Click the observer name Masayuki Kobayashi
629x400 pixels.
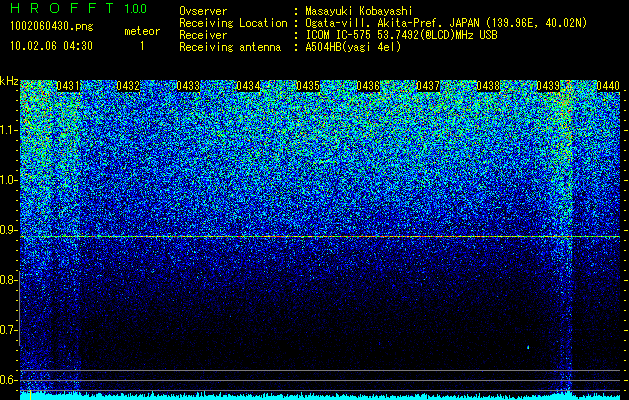[x=359, y=11]
